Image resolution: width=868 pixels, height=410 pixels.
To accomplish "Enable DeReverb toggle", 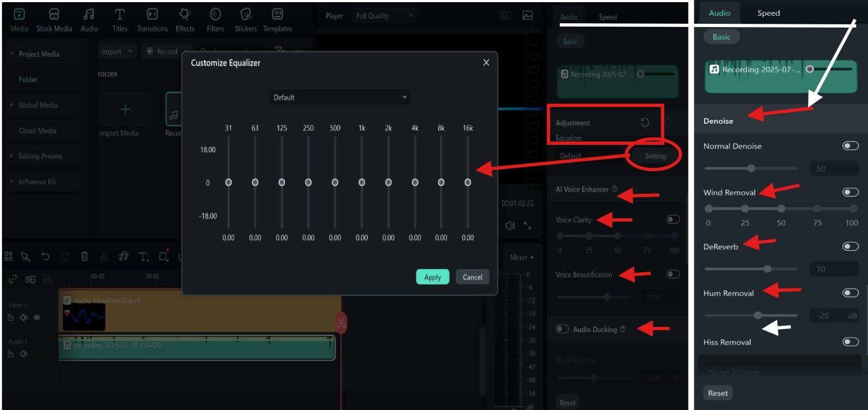I will click(x=850, y=246).
